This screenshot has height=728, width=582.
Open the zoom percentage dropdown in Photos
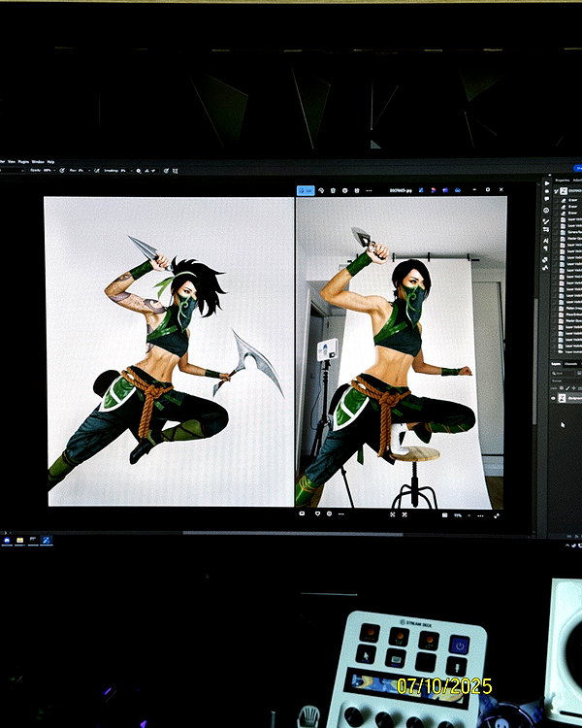coord(469,515)
